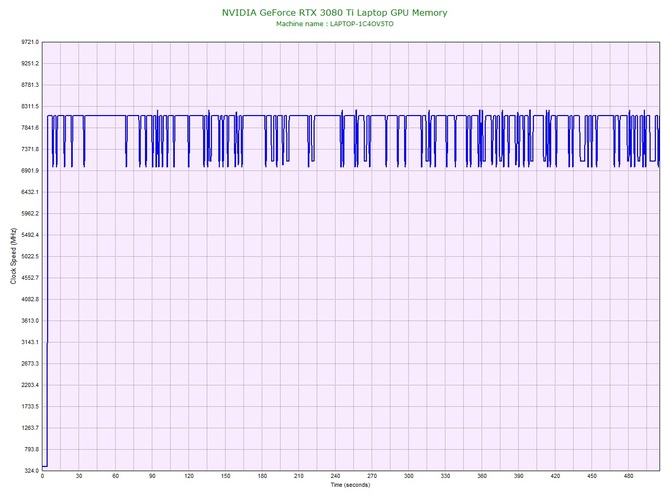Screen dimensions: 670x502
Task: Click the 420 second x-axis label
Action: pyautogui.click(x=555, y=476)
